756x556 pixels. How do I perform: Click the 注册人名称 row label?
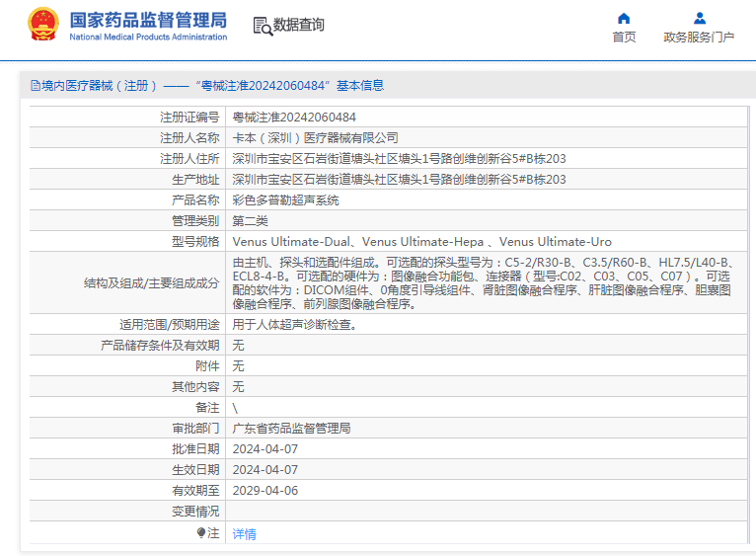[189, 138]
